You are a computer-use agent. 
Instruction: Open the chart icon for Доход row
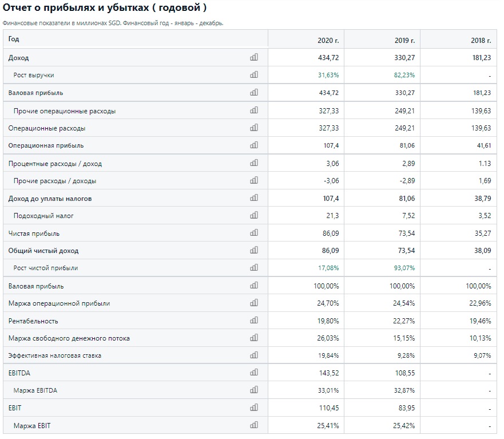coord(254,57)
